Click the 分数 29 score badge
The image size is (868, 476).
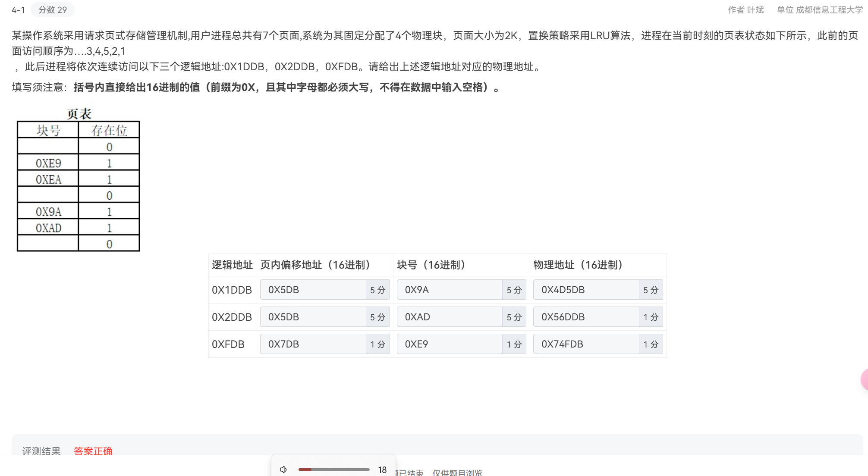tap(52, 9)
